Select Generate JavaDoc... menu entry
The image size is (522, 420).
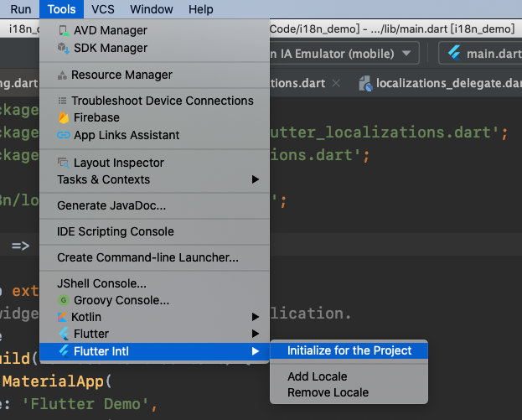[111, 205]
